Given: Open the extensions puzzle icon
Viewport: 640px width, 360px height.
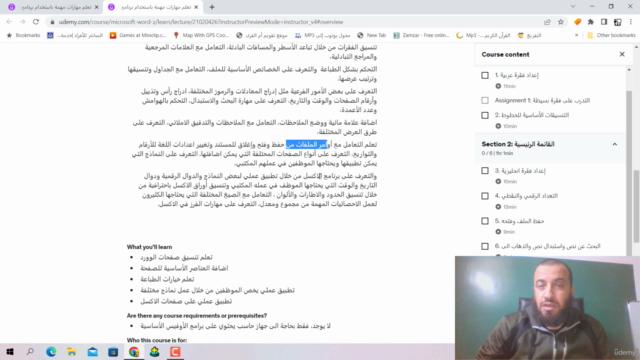Looking at the screenshot, I should pyautogui.click(x=591, y=22).
